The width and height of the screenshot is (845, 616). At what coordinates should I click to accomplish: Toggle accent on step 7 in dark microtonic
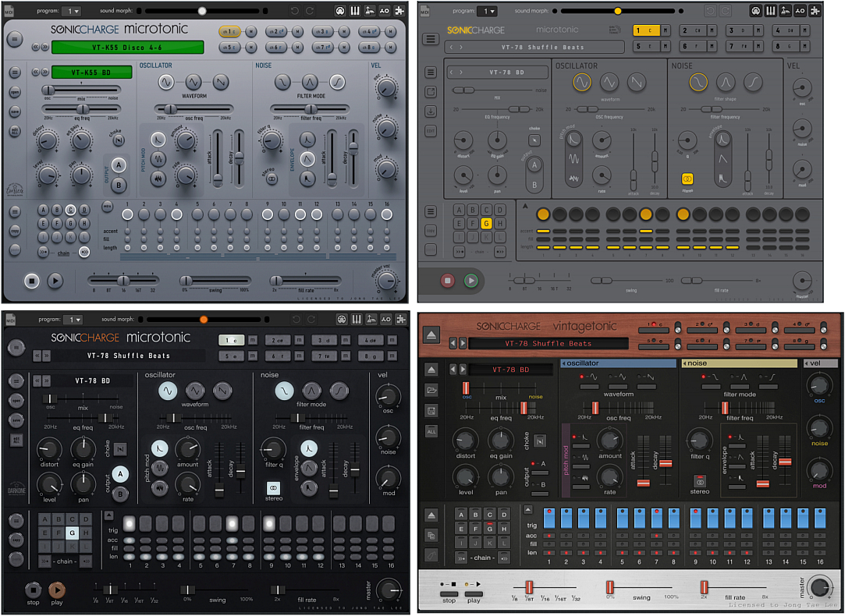[x=233, y=540]
